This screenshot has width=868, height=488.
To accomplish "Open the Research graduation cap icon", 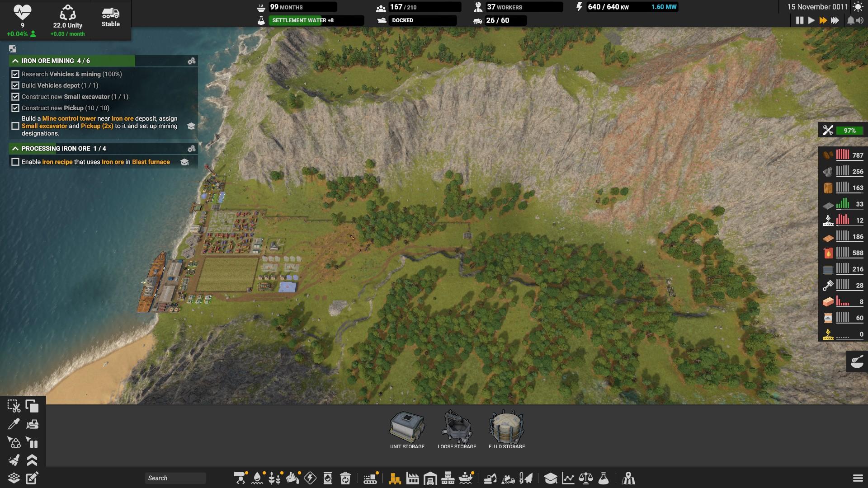I will click(550, 478).
